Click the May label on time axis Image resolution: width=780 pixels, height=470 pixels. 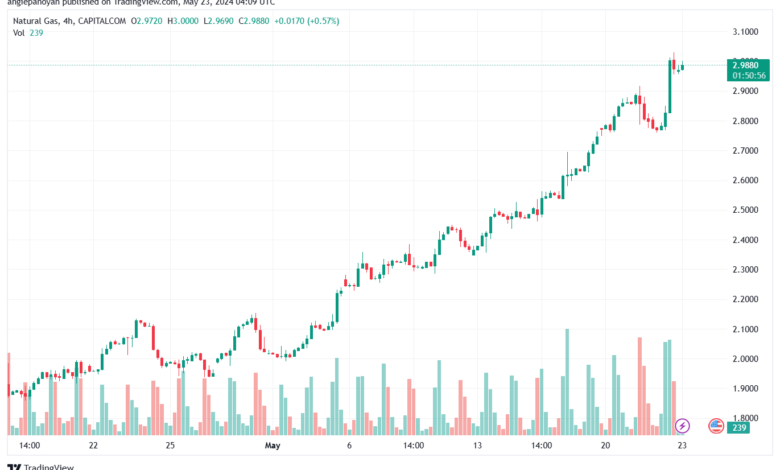[x=273, y=445]
